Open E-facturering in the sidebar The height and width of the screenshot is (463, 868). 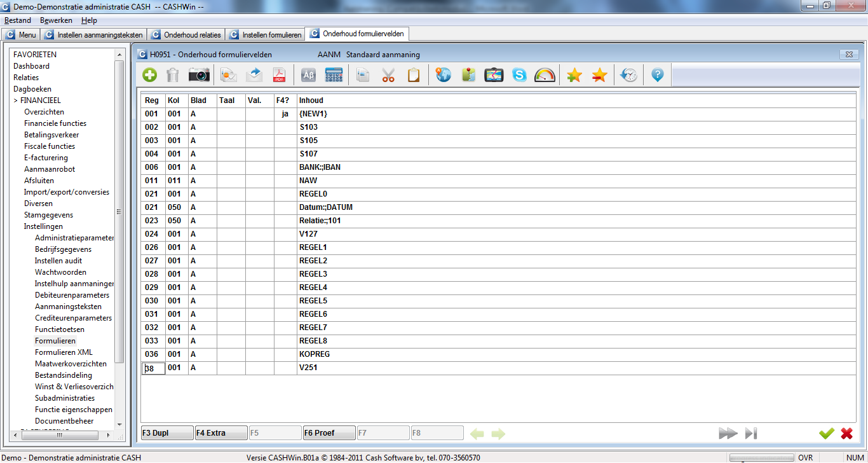coord(46,158)
